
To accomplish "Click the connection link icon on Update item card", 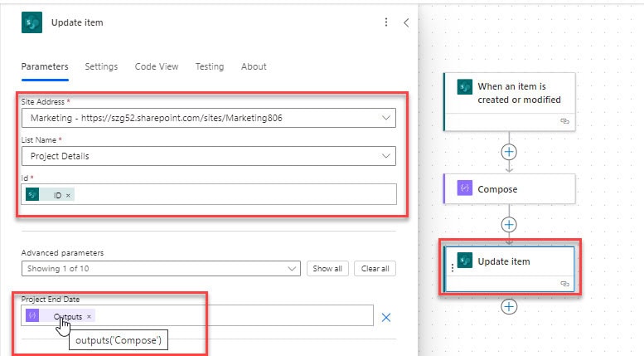I will coord(564,284).
